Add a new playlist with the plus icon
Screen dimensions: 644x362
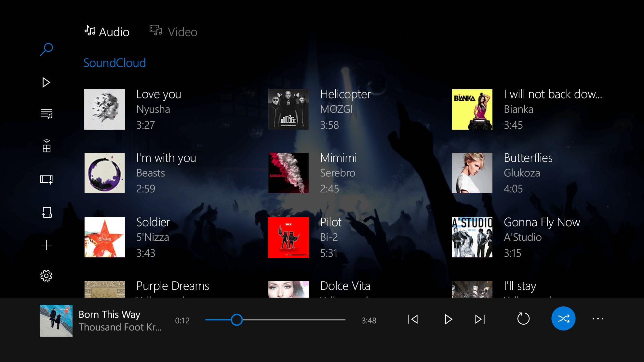(x=47, y=245)
